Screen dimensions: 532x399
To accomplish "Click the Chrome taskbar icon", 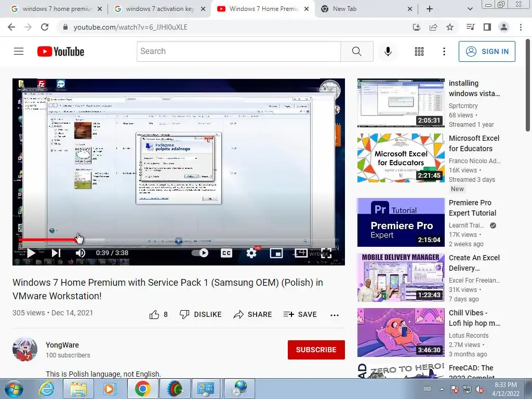I will (142, 389).
